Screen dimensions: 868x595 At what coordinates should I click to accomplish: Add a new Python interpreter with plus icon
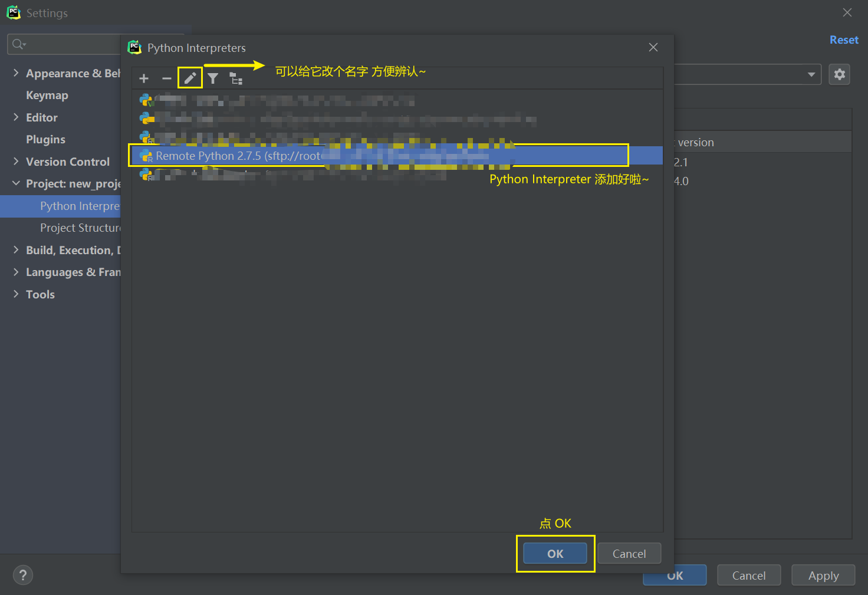pos(144,78)
